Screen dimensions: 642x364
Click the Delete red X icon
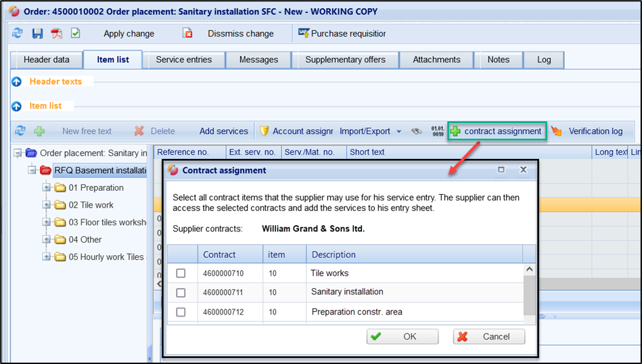tap(139, 131)
